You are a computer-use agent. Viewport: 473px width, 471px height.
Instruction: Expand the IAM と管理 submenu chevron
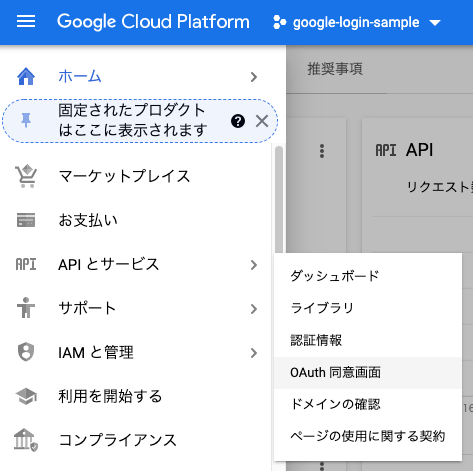pos(254,353)
